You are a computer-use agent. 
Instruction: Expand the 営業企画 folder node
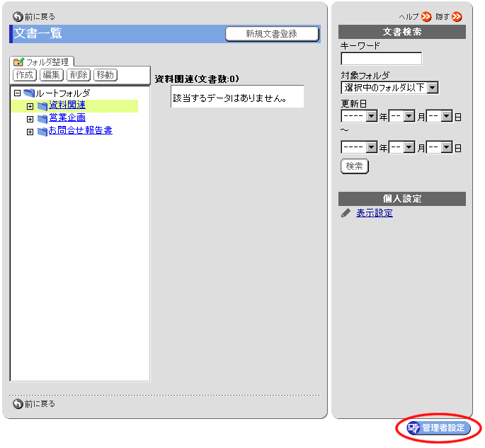[x=30, y=119]
